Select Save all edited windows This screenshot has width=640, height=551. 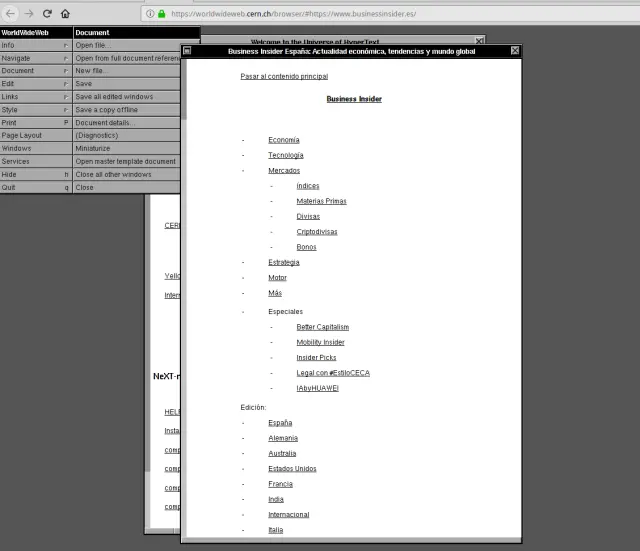coord(127,97)
